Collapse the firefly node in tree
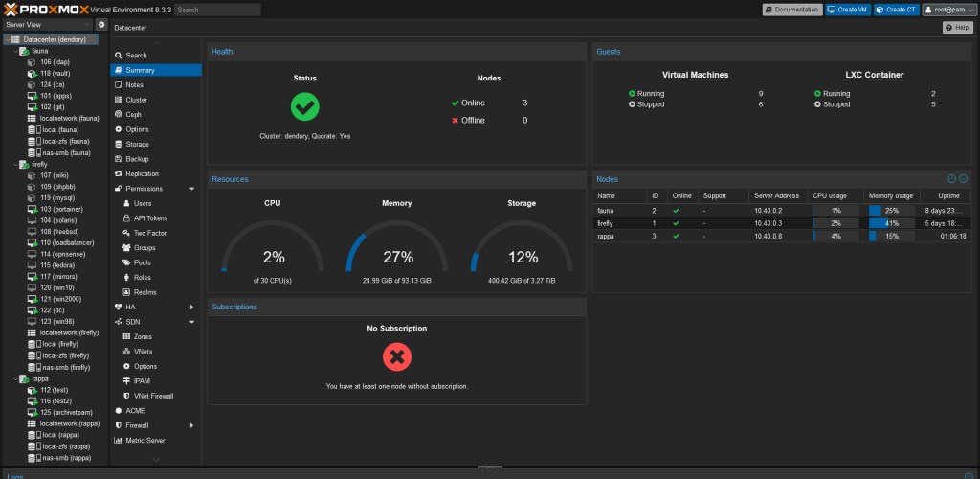Screen dimensions: 980x479 (15, 164)
